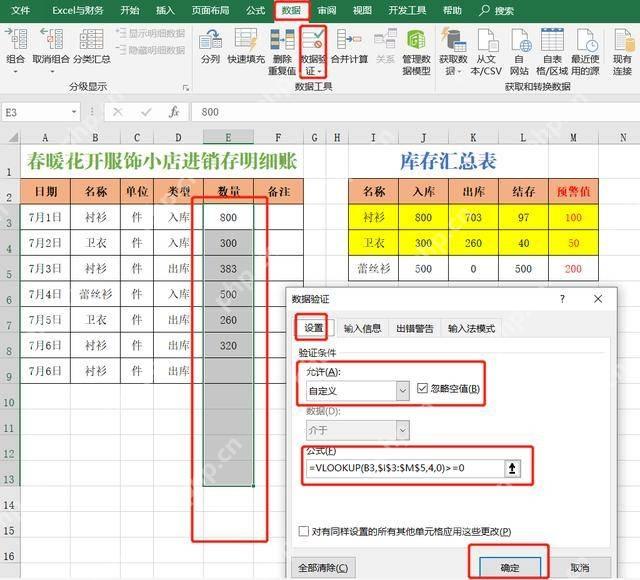
Task: Select row 3 header
Action: [x=10, y=218]
